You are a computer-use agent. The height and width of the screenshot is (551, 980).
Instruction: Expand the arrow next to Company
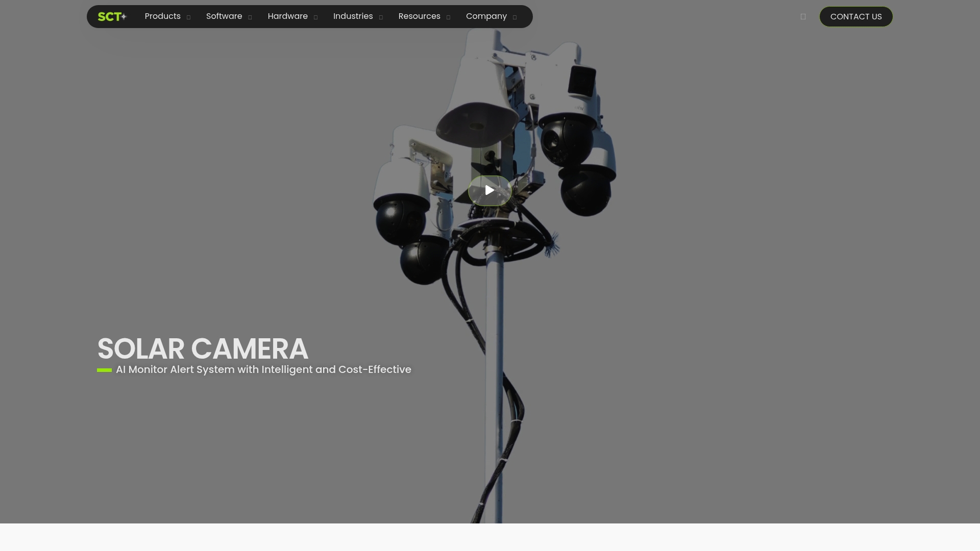514,17
